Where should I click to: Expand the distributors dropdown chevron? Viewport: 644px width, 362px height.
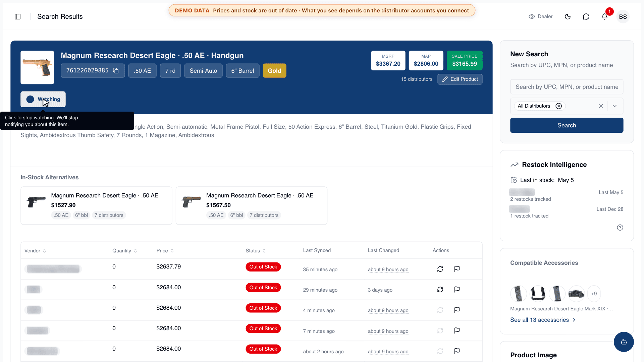pos(614,106)
